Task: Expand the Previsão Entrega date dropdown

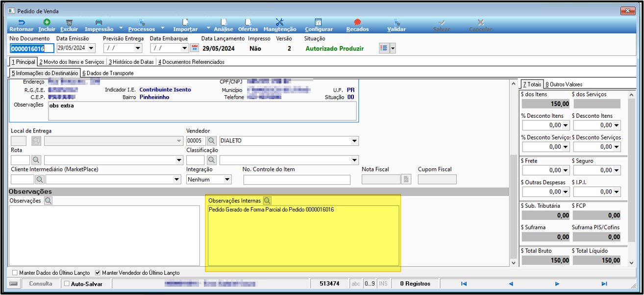Action: click(138, 48)
